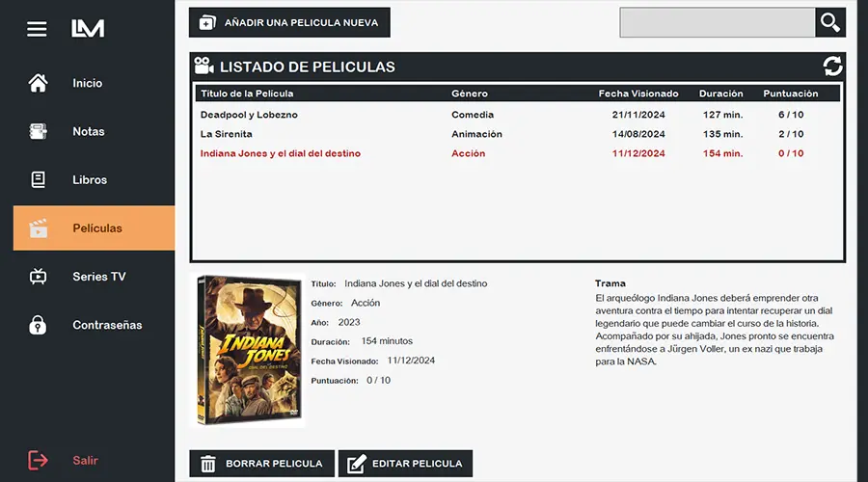Click the 127 min. duration cell

tap(723, 115)
